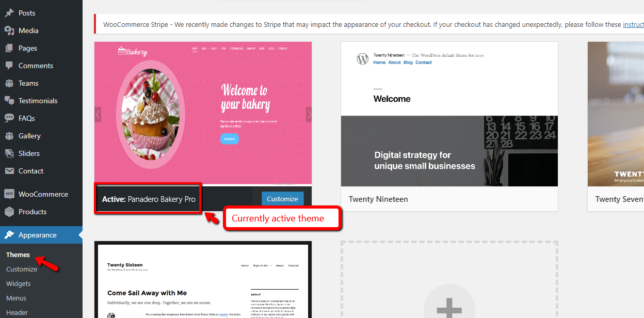This screenshot has height=318, width=644.
Task: Click the Gallery icon in sidebar
Action: point(9,136)
